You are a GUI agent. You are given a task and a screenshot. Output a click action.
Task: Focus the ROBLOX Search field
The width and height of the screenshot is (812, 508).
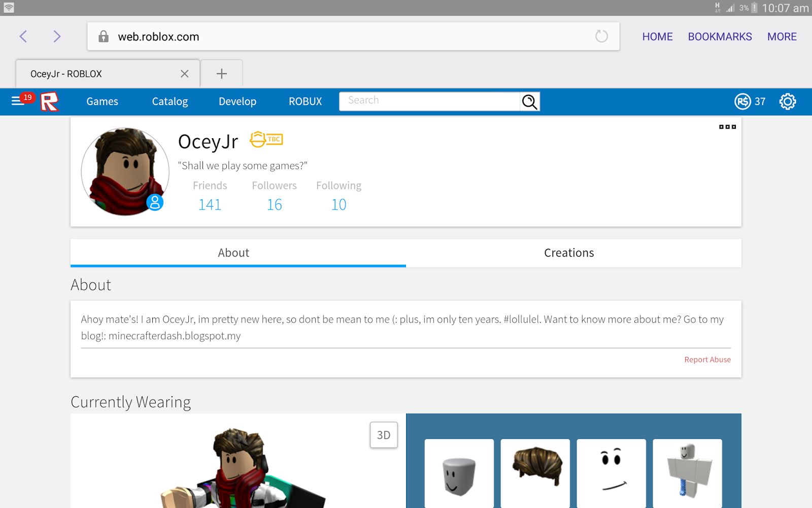(429, 101)
